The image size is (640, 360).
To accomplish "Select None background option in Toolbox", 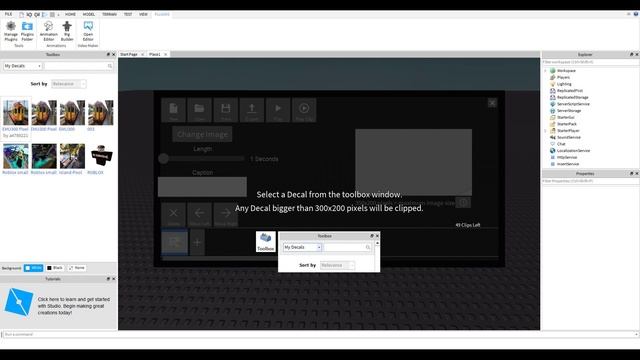I will pos(77,268).
